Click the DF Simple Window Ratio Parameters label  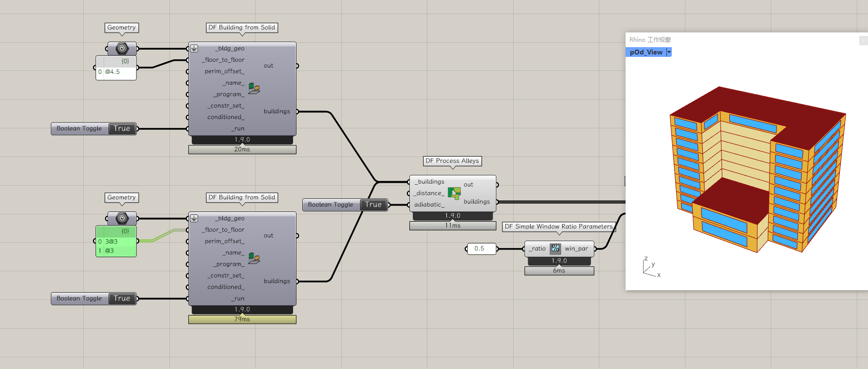point(558,227)
